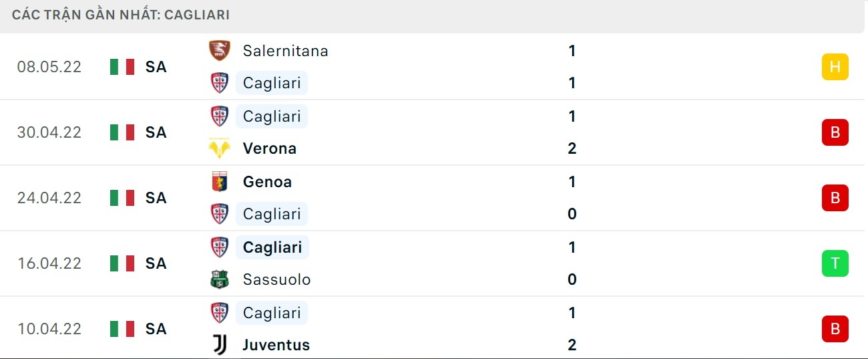Select the Verona team name
This screenshot has width=868, height=359.
pos(269,148)
